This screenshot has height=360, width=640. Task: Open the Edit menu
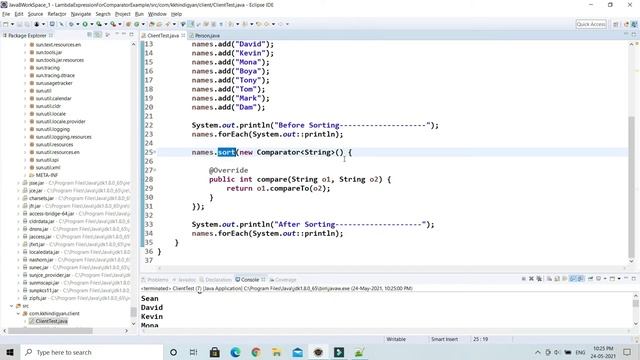(x=19, y=14)
